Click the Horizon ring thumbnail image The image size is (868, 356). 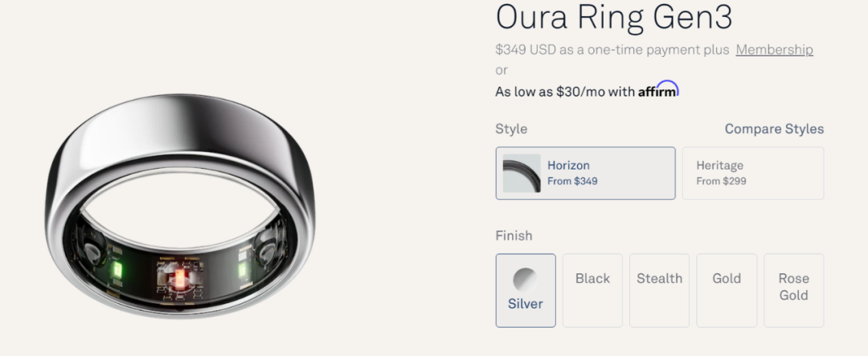(522, 173)
